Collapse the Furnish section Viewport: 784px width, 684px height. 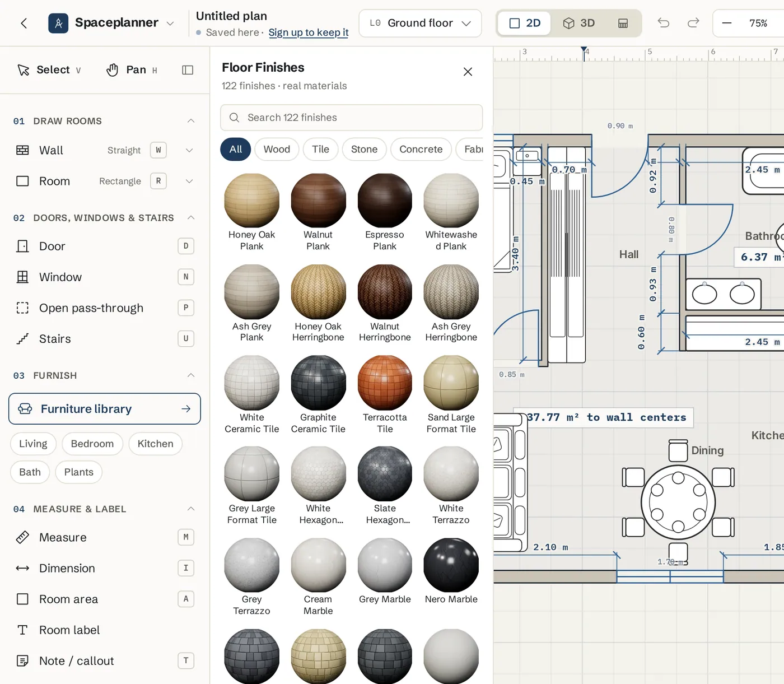click(191, 375)
